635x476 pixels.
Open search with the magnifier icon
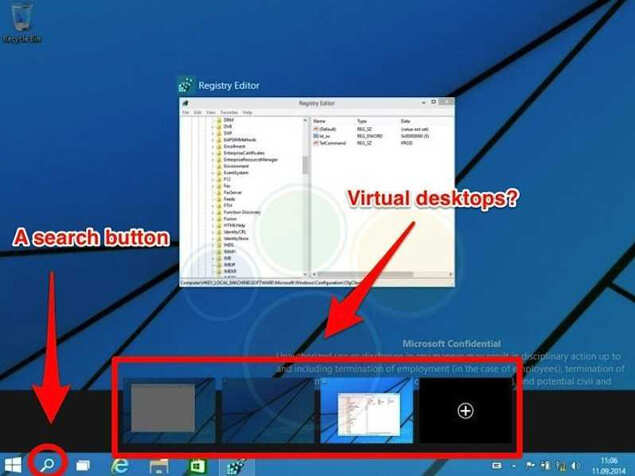pyautogui.click(x=47, y=464)
